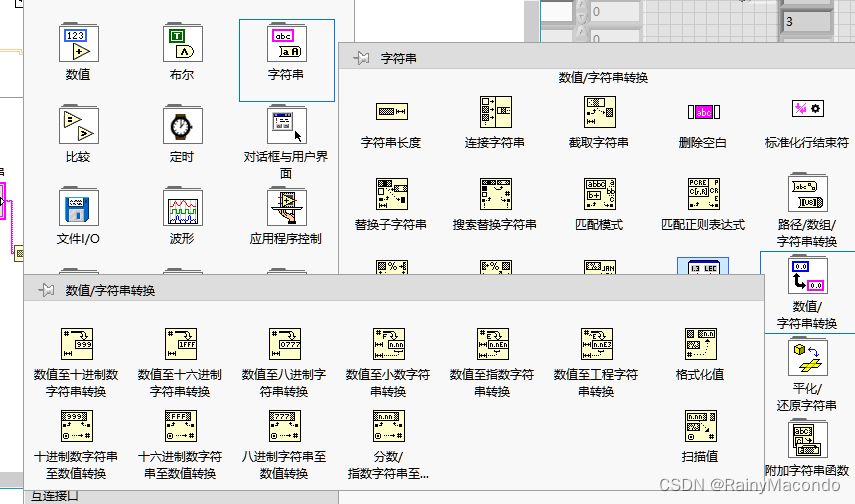Select the 匹配正则表达式 function
The width and height of the screenshot is (855, 504).
(x=703, y=194)
